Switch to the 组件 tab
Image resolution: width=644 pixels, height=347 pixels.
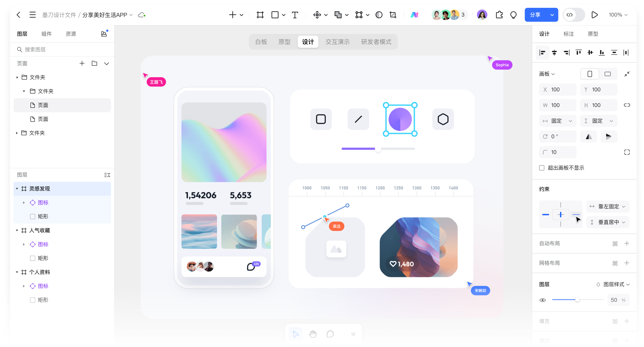coord(46,34)
